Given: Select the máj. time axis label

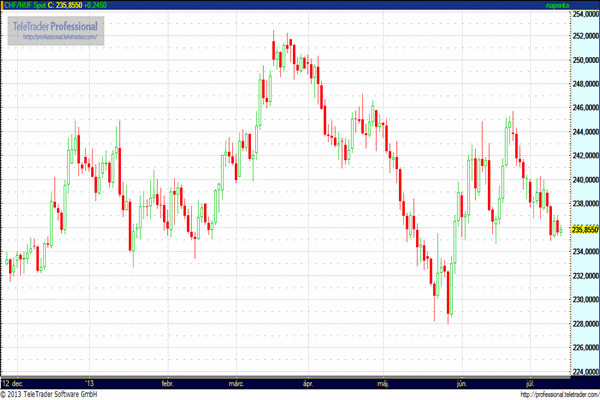Looking at the screenshot, I should point(384,382).
